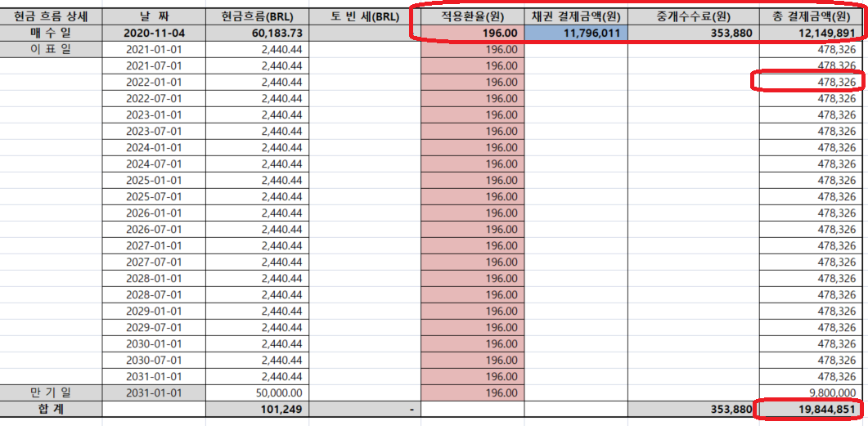Click date cell 2021-07-01

(x=154, y=66)
